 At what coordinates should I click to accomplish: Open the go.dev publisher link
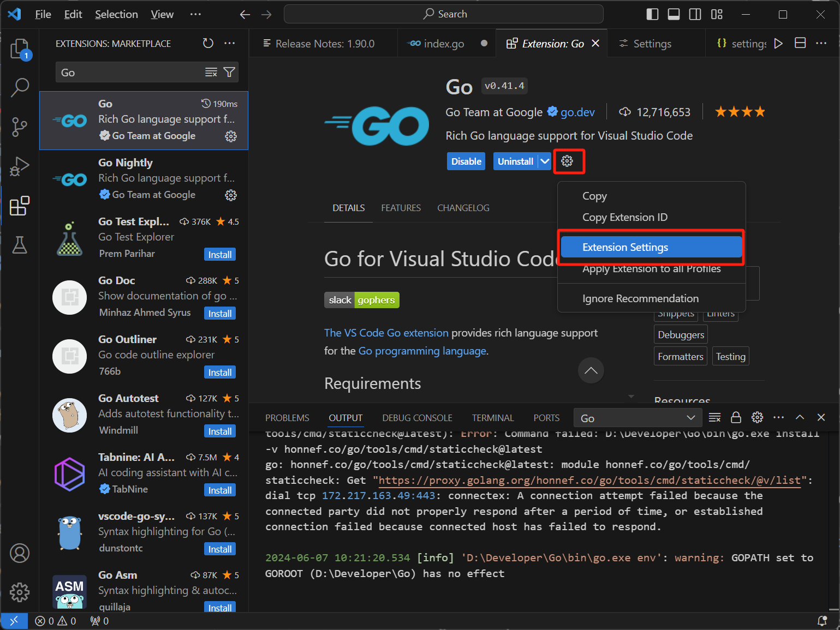click(577, 112)
